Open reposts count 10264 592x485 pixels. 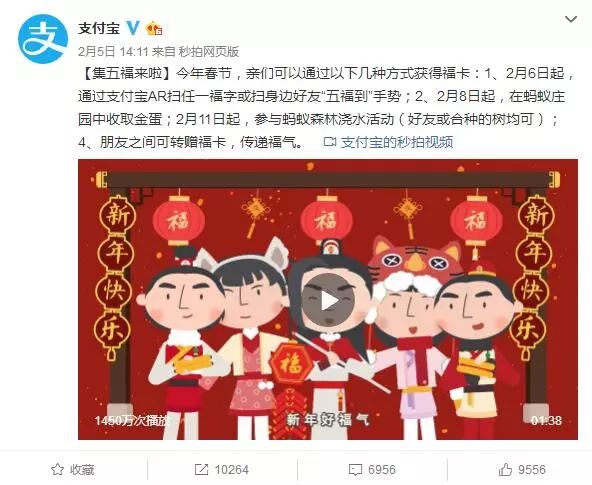click(232, 470)
